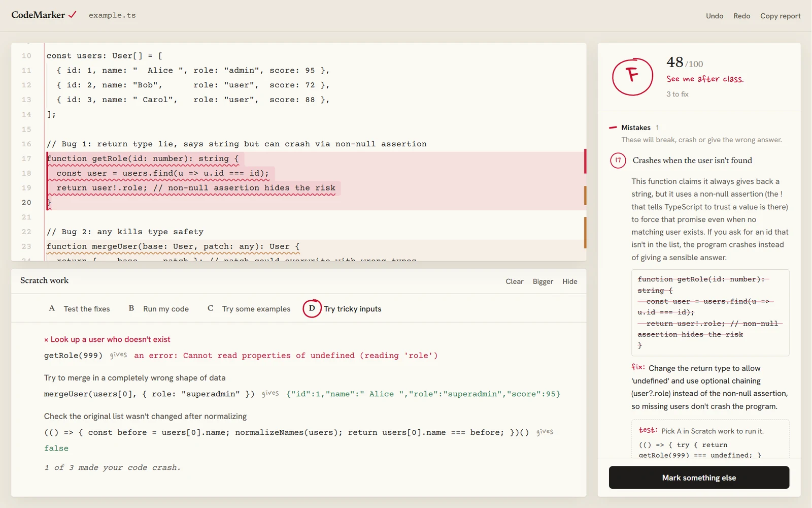Viewport: 812px width, 508px height.
Task: Make scratch work panel bigger
Action: [x=543, y=281]
